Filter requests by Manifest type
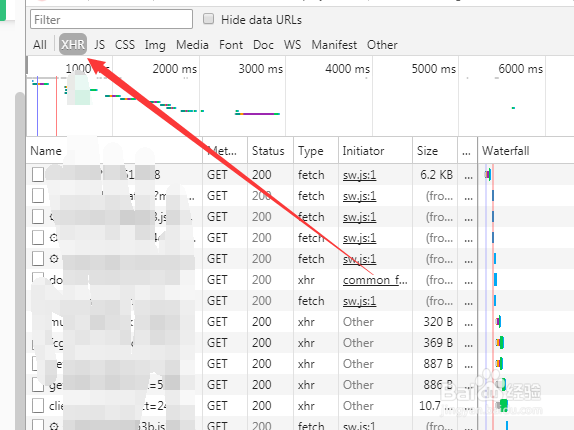 click(x=334, y=45)
